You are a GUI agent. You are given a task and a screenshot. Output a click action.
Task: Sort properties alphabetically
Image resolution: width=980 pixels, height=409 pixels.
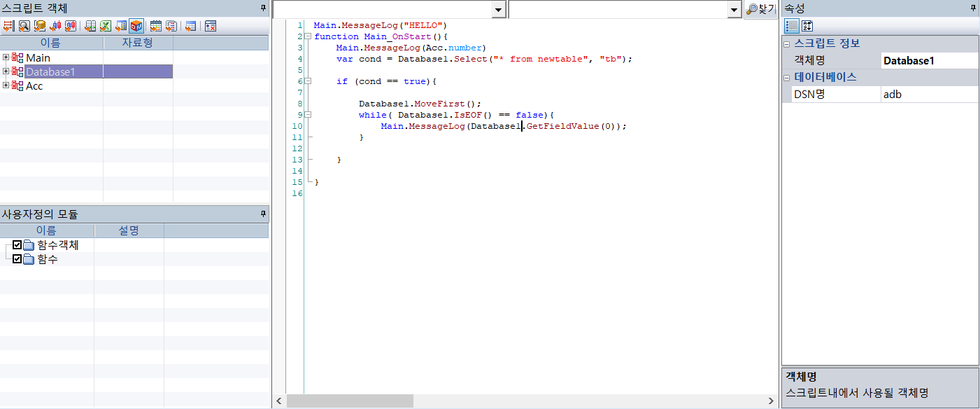coord(807,26)
